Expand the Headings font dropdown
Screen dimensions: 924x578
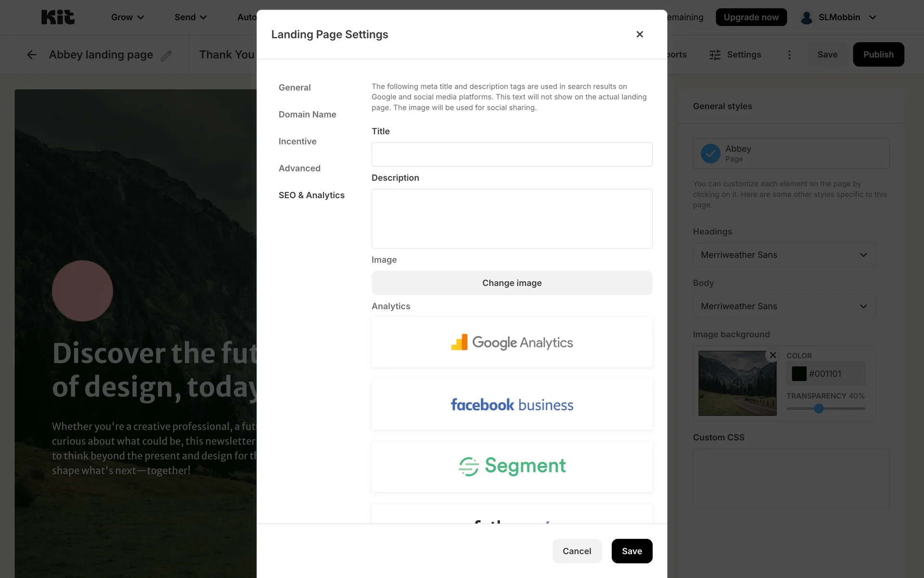click(784, 255)
